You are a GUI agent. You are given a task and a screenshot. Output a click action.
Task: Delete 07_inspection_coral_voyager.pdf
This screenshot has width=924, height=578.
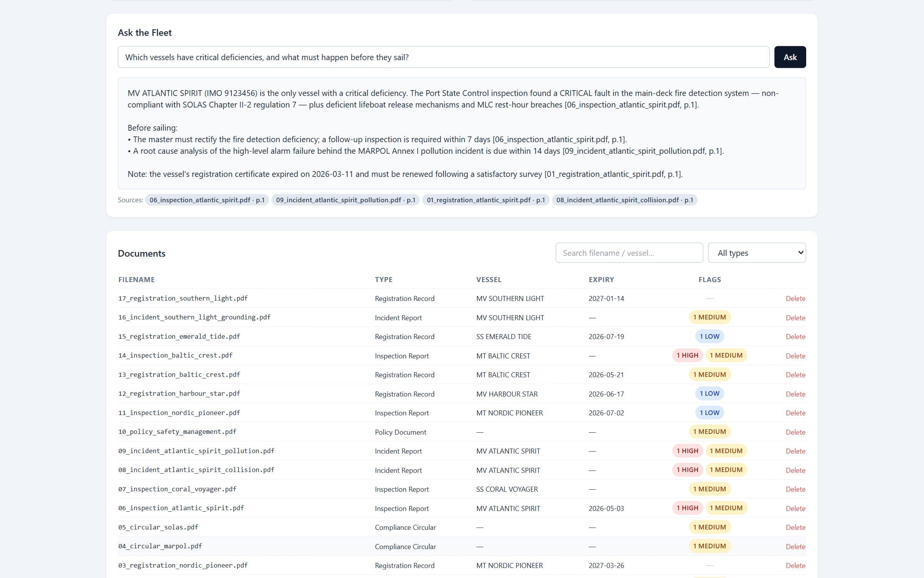pyautogui.click(x=795, y=489)
